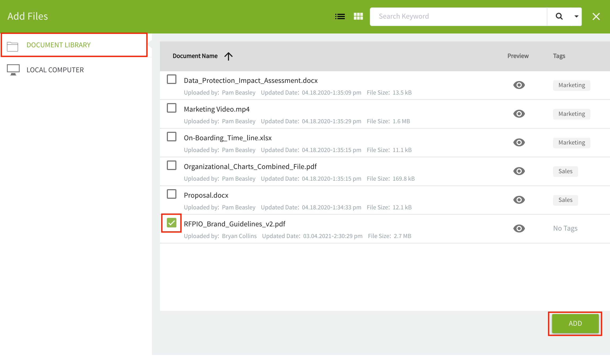This screenshot has width=610, height=364.
Task: Click the green ADD button
Action: 575,323
